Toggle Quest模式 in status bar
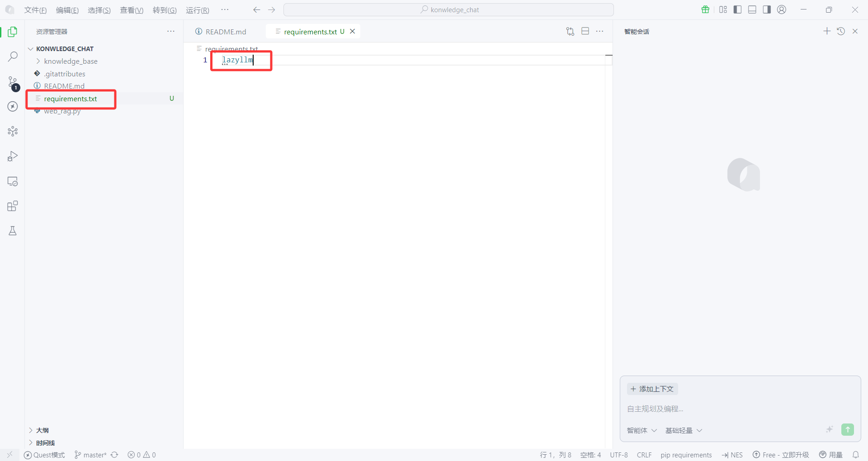Image resolution: width=868 pixels, height=461 pixels. [44, 455]
